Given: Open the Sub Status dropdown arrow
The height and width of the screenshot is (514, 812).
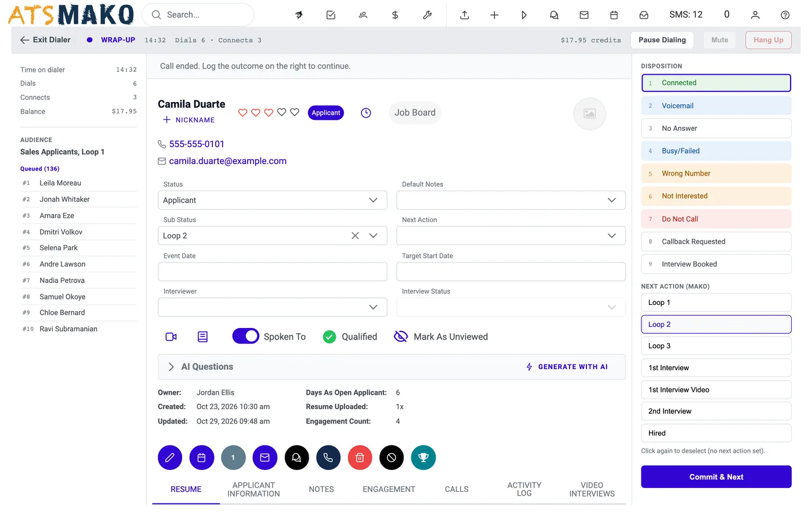Looking at the screenshot, I should click(374, 236).
